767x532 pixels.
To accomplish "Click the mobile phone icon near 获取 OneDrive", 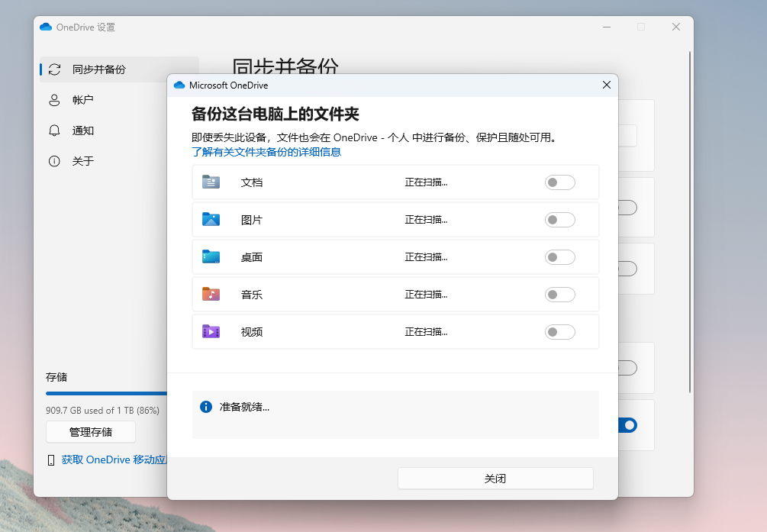I will click(51, 460).
